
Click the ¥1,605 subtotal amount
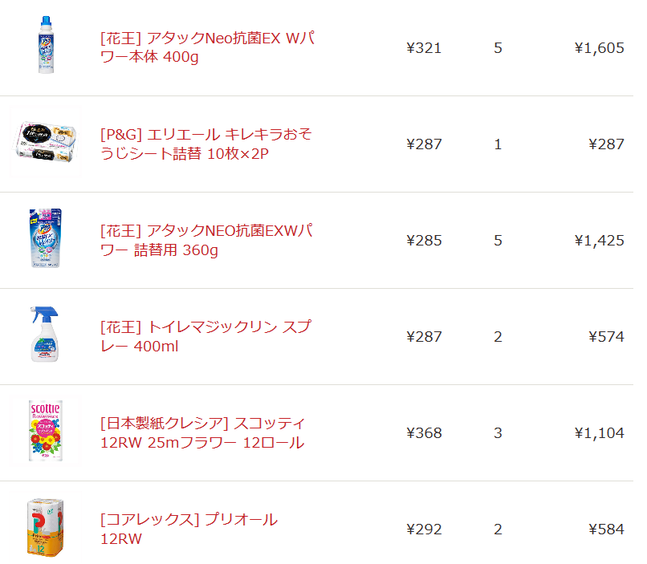pyautogui.click(x=599, y=48)
